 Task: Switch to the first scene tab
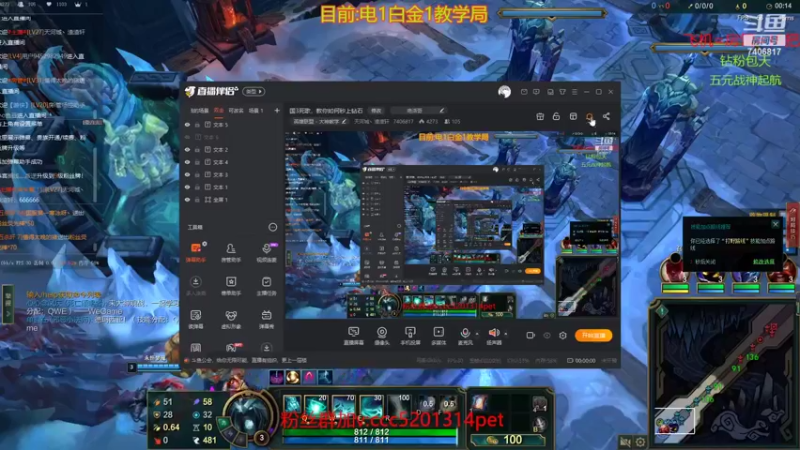[x=199, y=111]
